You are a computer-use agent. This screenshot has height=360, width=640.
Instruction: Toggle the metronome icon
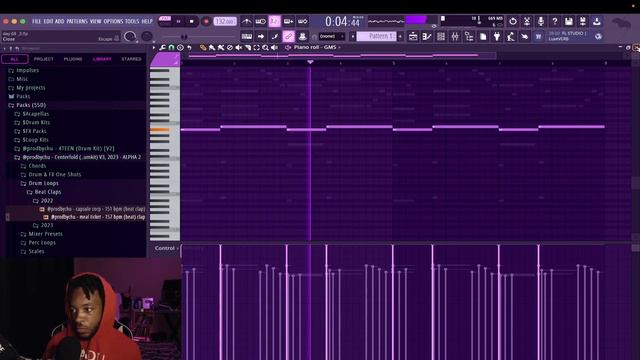point(246,21)
